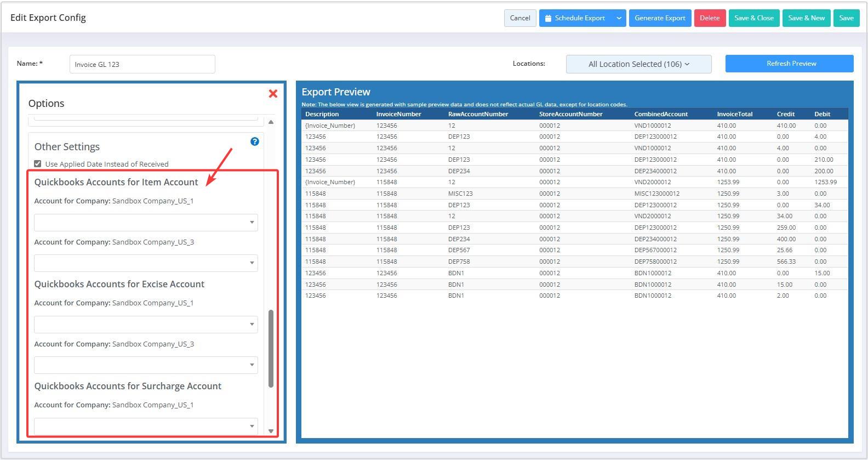Screen dimensions: 868x460
Task: Expand the All Location Selected dropdown
Action: point(638,64)
